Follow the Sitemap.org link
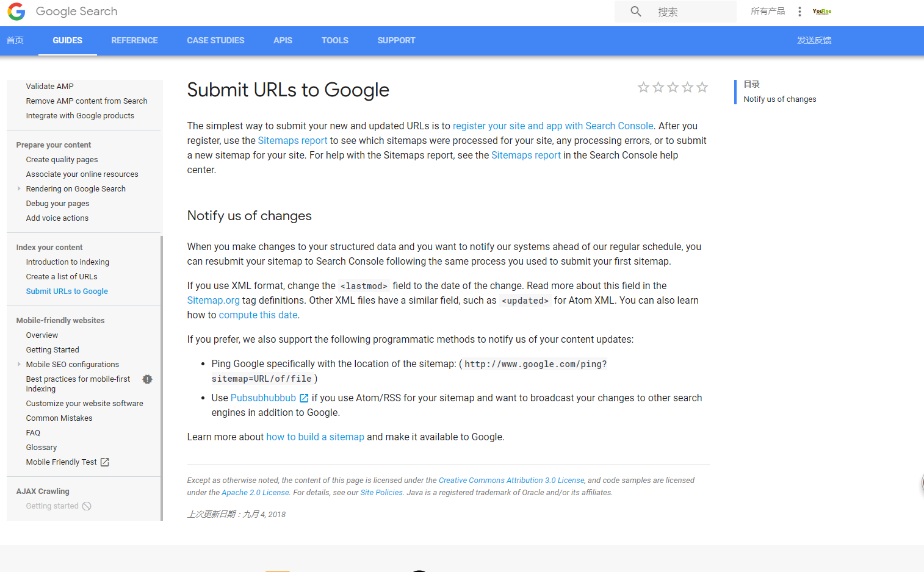The width and height of the screenshot is (924, 572). [214, 301]
